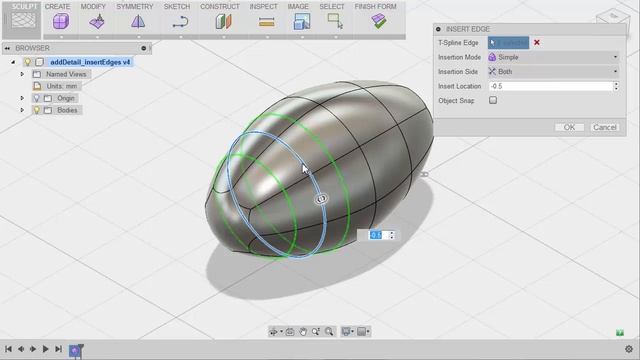Click the Insert Location spinner arrows

(616, 86)
